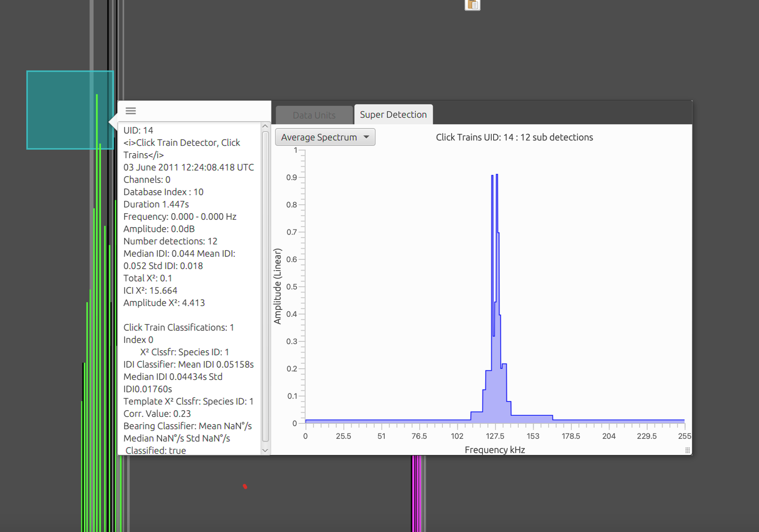
Task: Click the 'Corr. Value: 0.23' line
Action: coord(157,414)
